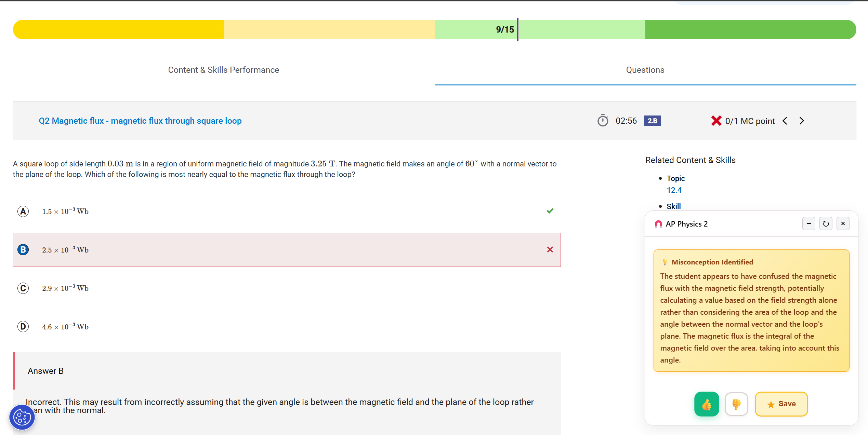Select answer choice C radio button
Viewport: 868px width, 435px height.
pos(23,288)
